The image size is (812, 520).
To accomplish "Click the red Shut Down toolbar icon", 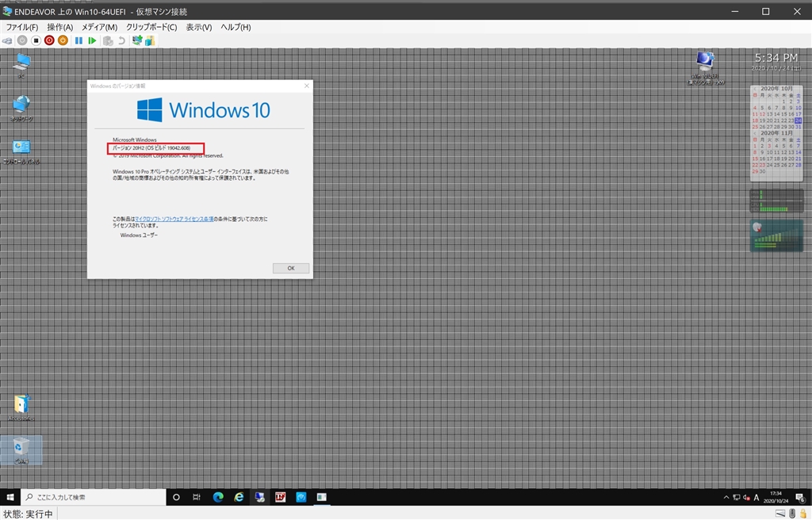I will (49, 40).
